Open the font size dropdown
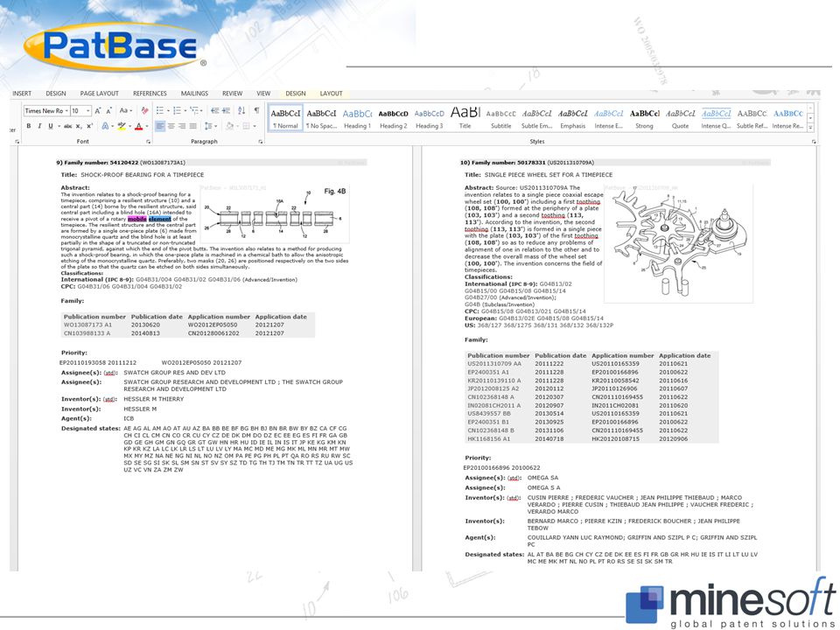This screenshot has width=840, height=630. point(87,110)
